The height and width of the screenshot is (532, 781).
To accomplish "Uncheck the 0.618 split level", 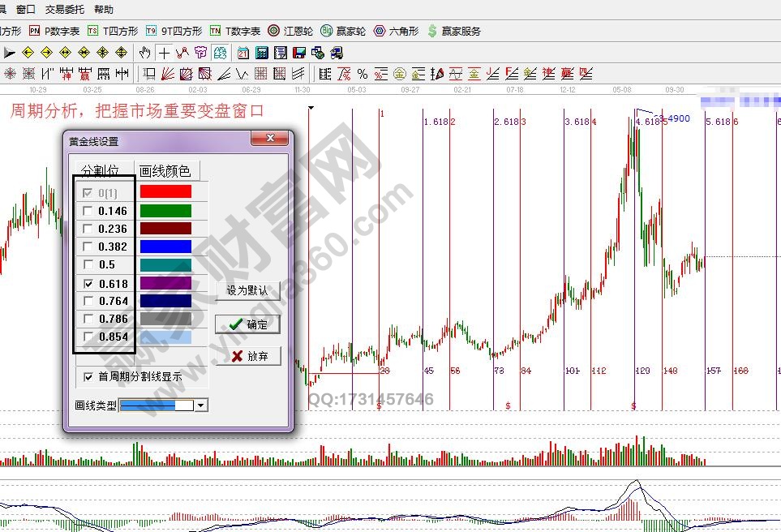I will pyautogui.click(x=88, y=284).
